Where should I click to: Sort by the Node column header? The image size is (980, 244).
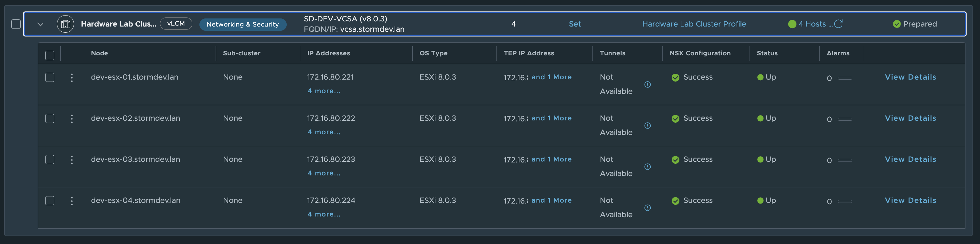tap(99, 53)
